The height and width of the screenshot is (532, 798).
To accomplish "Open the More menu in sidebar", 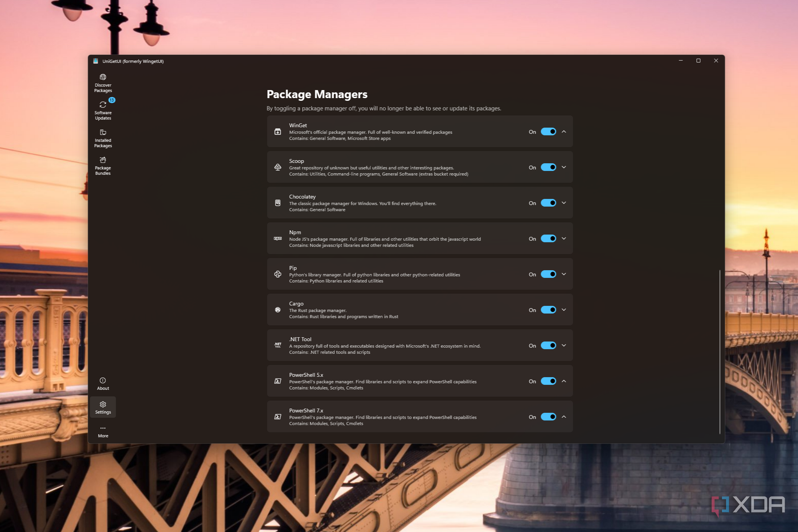I will (x=102, y=431).
